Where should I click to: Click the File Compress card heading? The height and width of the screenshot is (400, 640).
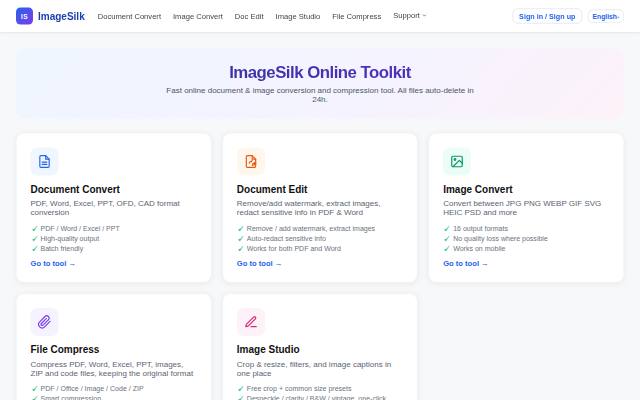[64, 349]
